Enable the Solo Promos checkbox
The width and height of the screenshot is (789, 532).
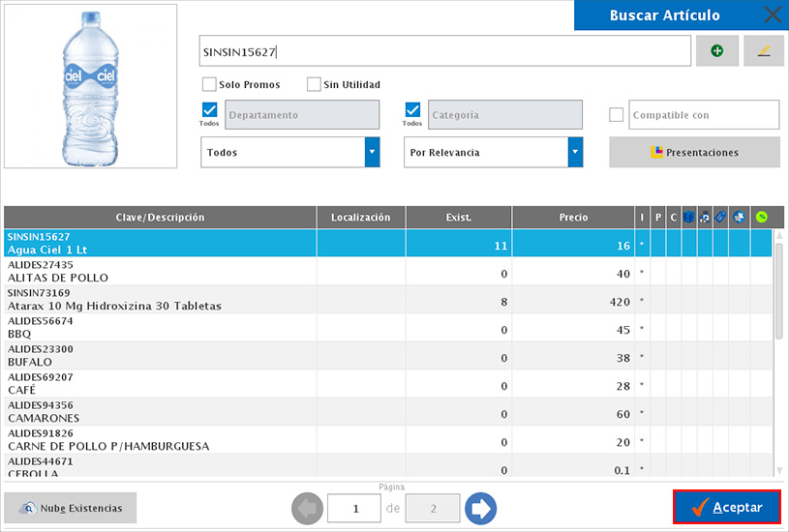click(209, 84)
